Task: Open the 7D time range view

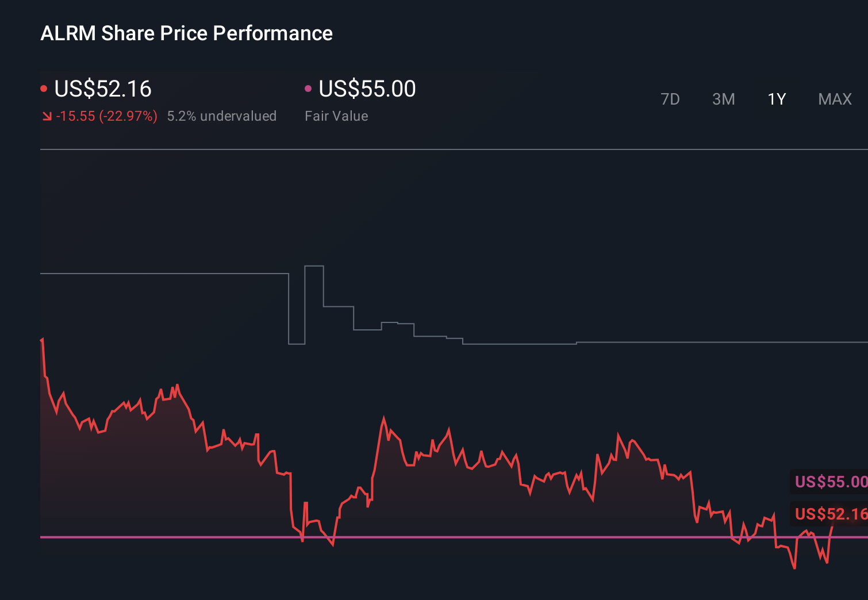Action: point(671,99)
